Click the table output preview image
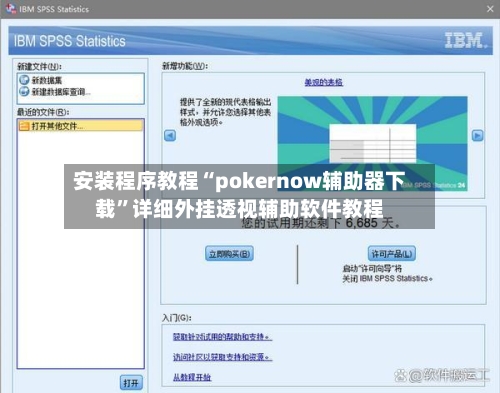The image size is (500, 393). click(372, 143)
